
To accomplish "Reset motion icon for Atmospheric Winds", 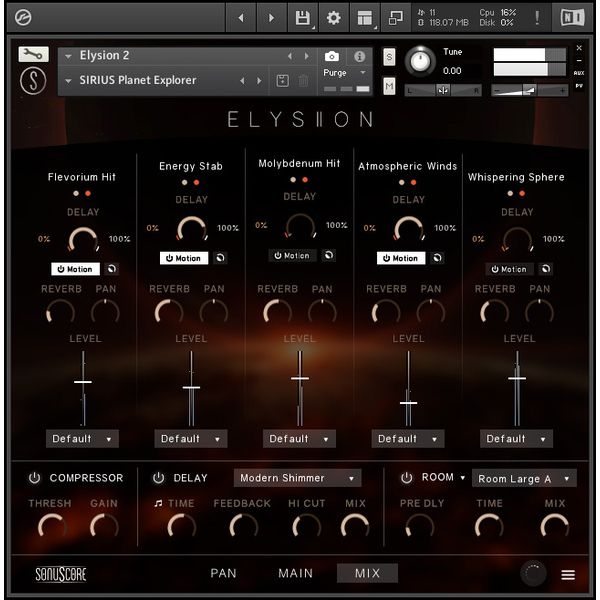I will click(x=437, y=258).
